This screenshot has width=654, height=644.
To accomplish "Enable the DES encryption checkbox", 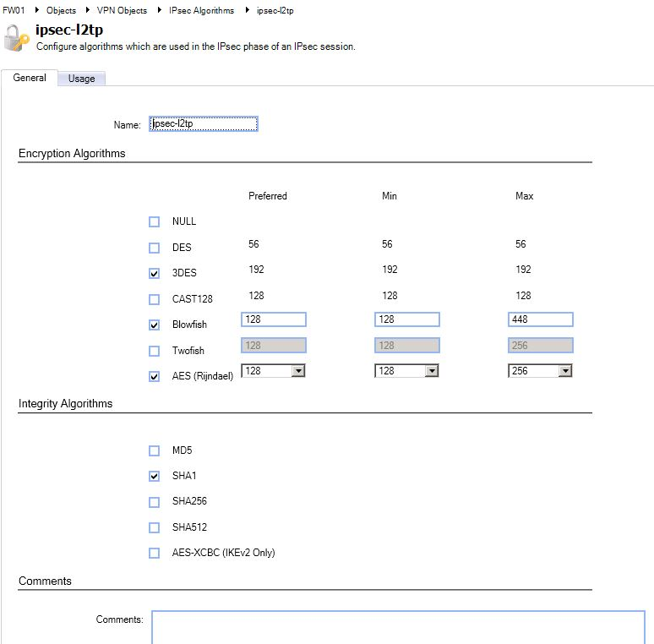I will point(154,248).
